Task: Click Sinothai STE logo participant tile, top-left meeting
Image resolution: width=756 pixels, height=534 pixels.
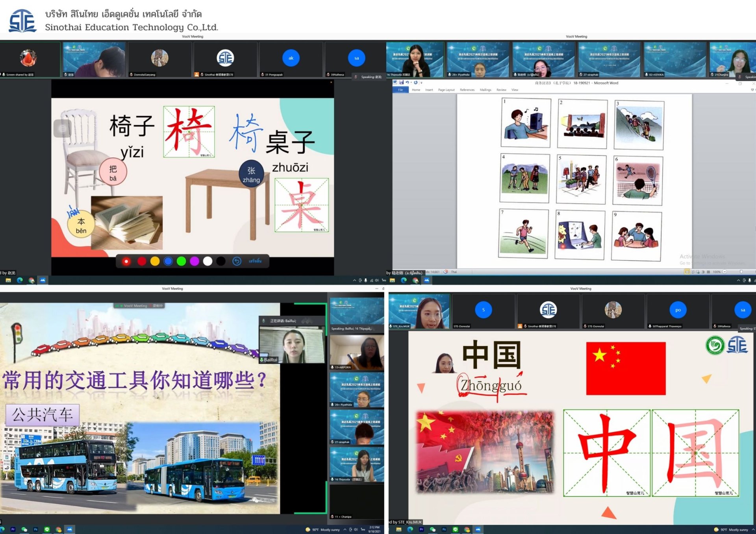Action: click(225, 59)
